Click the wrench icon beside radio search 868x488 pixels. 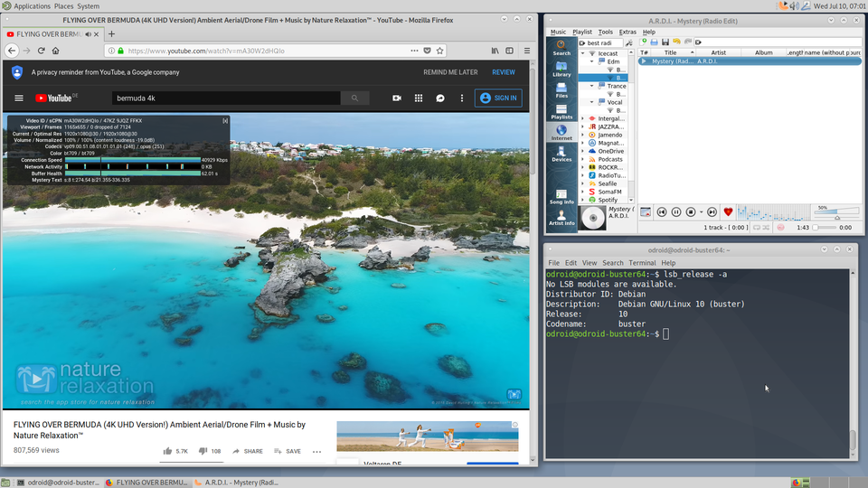[629, 42]
